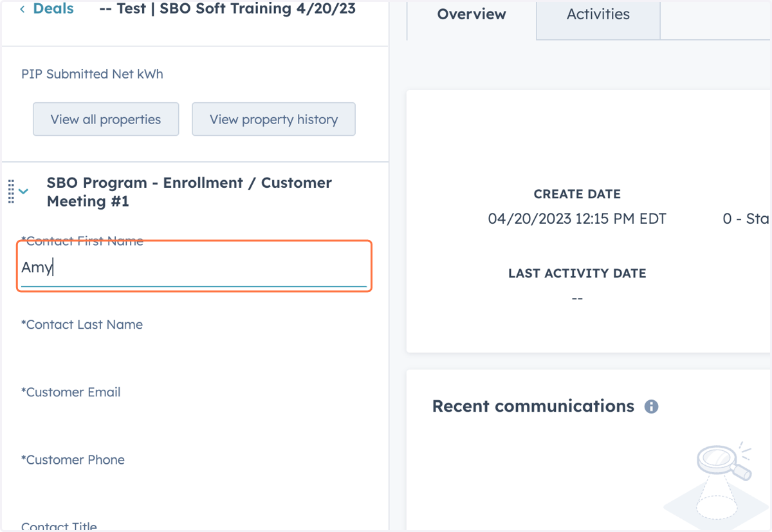Screen dimensions: 772x532
Task: Click the Recent communications info icon
Action: tap(651, 407)
